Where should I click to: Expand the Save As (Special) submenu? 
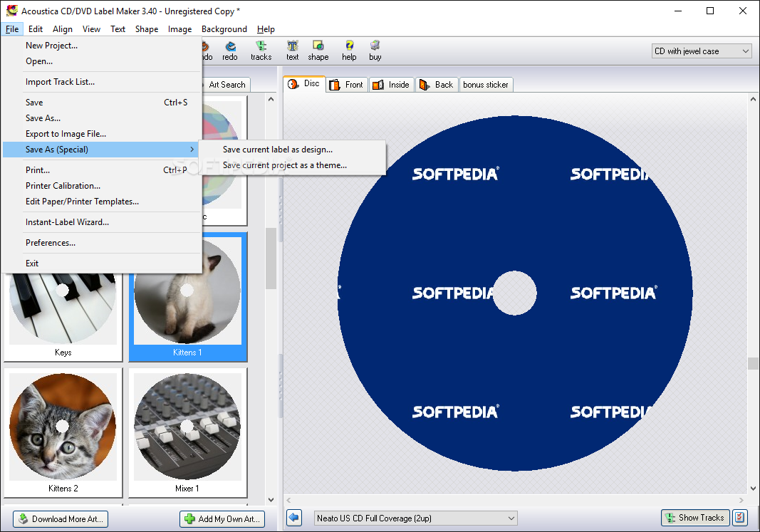[101, 150]
